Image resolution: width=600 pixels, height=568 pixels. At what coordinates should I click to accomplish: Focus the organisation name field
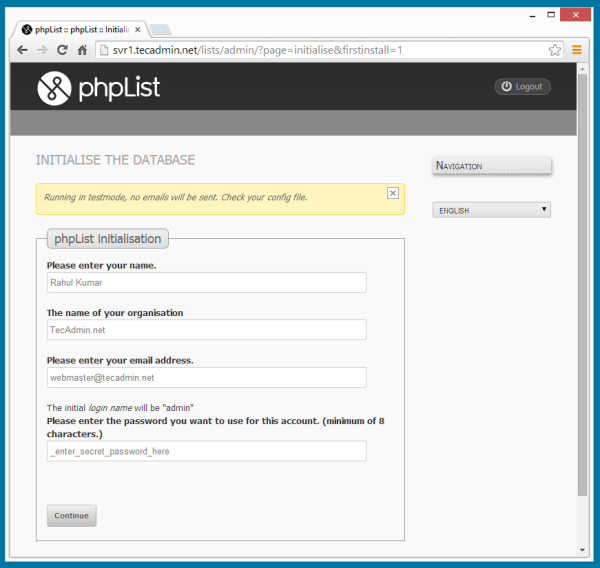(206, 330)
